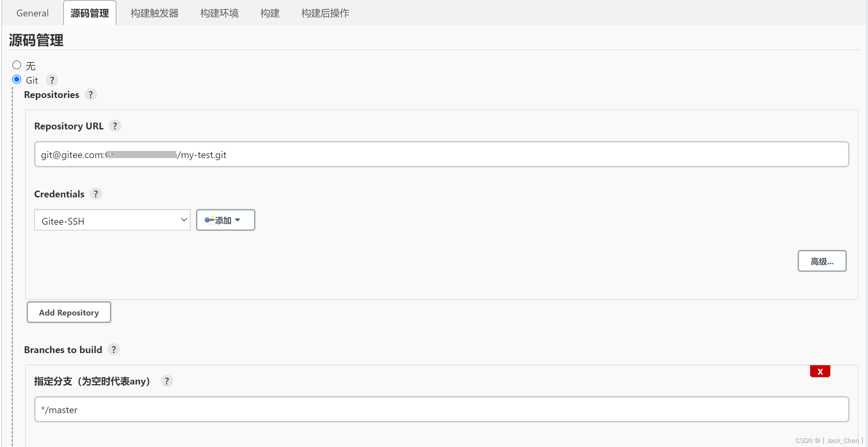Expand the 添加 credentials menu
This screenshot has width=868, height=447.
click(225, 220)
